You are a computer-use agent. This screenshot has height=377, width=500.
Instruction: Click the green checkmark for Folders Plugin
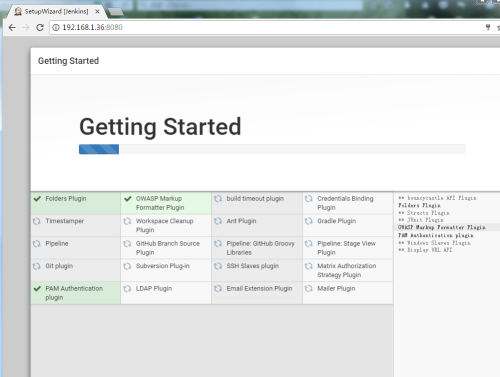pos(37,199)
